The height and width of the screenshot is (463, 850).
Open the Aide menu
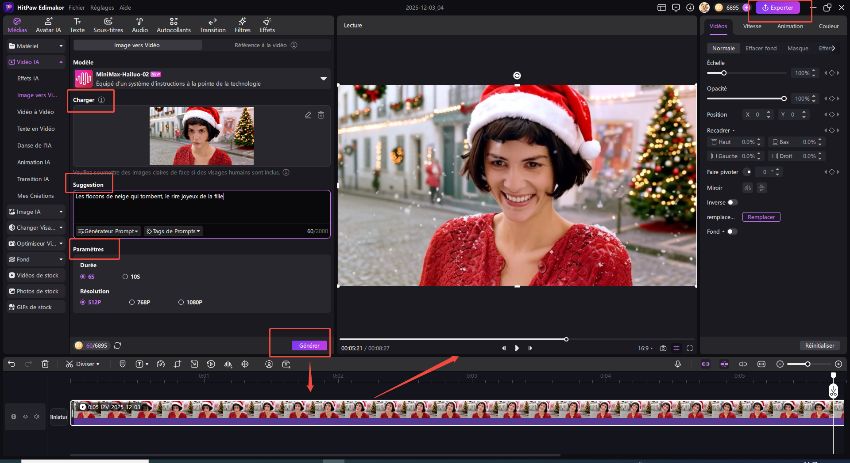point(125,8)
